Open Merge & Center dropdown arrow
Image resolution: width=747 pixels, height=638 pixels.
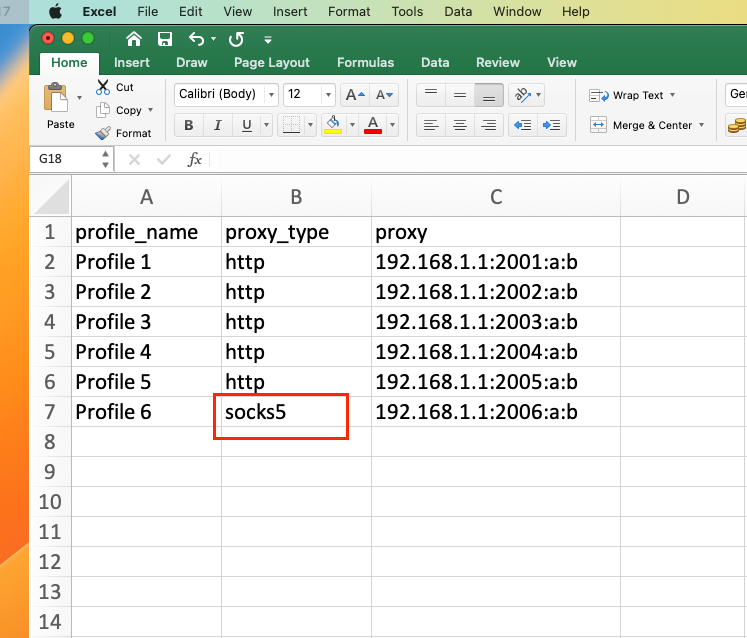701,125
